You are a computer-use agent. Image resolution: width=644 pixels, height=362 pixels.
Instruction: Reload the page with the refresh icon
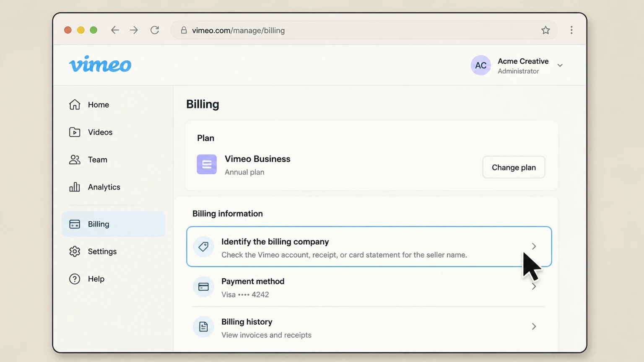(155, 30)
